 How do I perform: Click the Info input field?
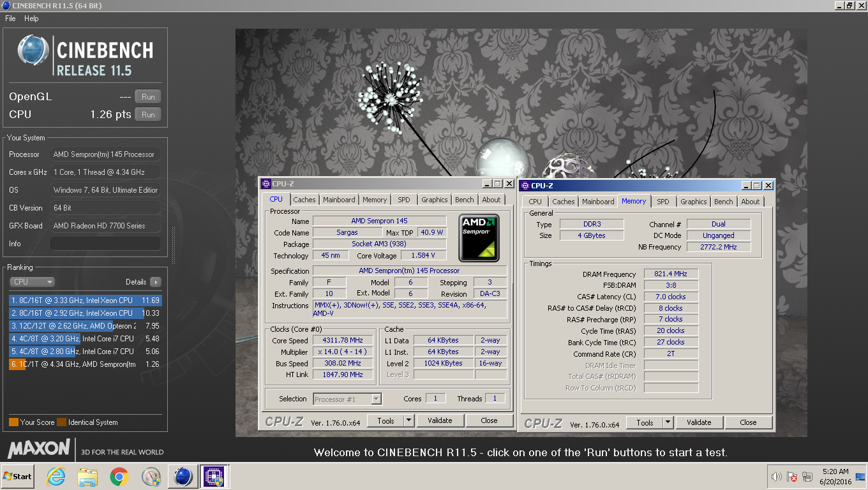tap(105, 244)
